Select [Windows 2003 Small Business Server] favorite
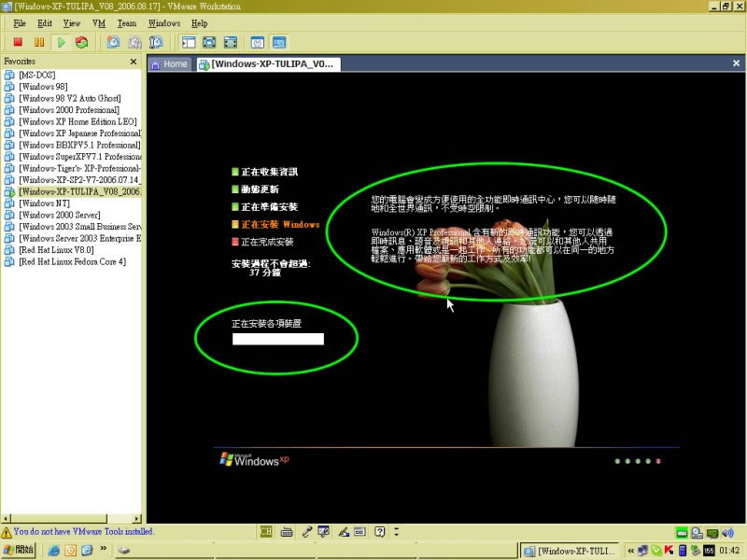Image resolution: width=747 pixels, height=560 pixels. pyautogui.click(x=79, y=227)
